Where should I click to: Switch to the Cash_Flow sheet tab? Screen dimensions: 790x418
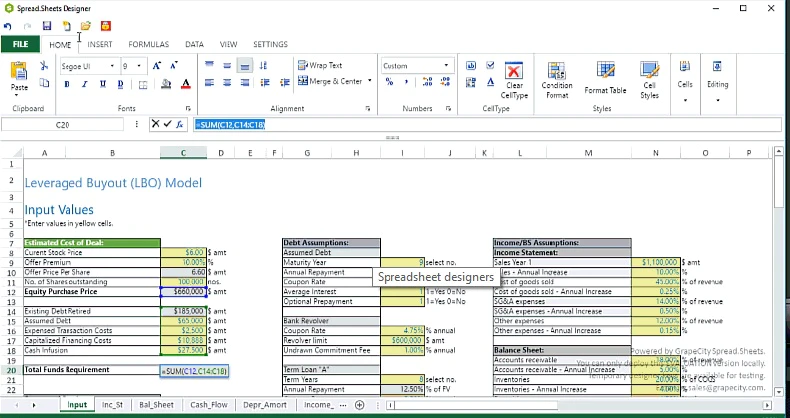(x=209, y=404)
